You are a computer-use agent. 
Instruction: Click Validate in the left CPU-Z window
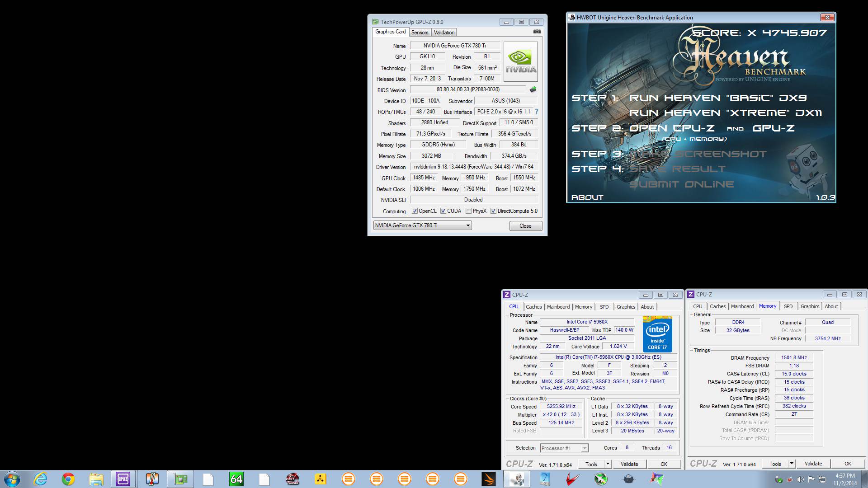pos(629,464)
